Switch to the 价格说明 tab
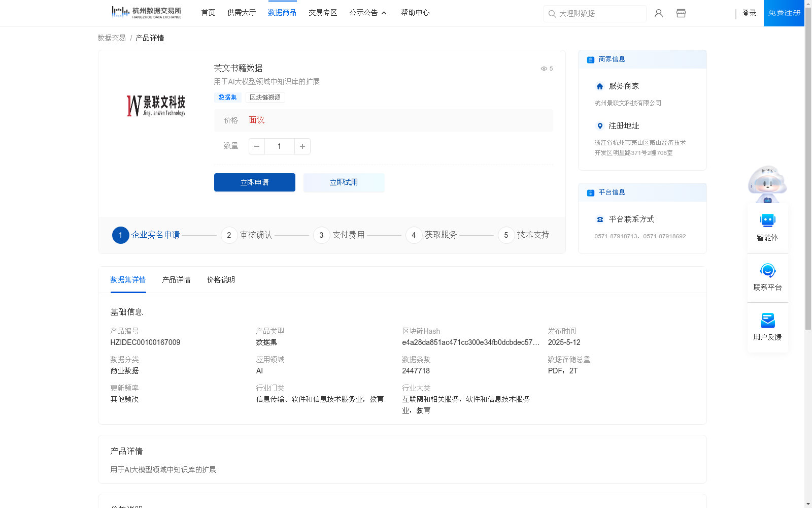The height and width of the screenshot is (508, 812). [x=221, y=280]
